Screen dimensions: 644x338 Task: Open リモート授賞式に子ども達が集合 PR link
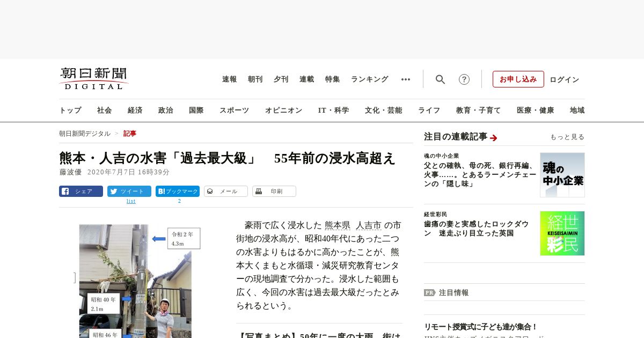tap(481, 327)
